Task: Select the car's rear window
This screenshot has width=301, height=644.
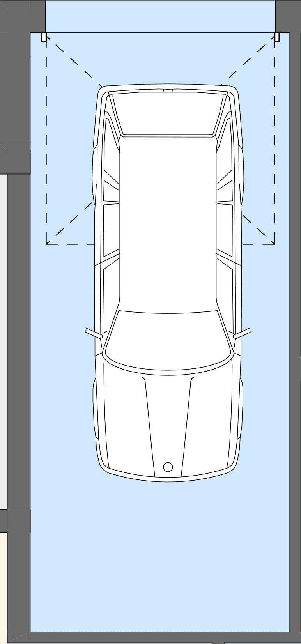Action: pyautogui.click(x=168, y=114)
